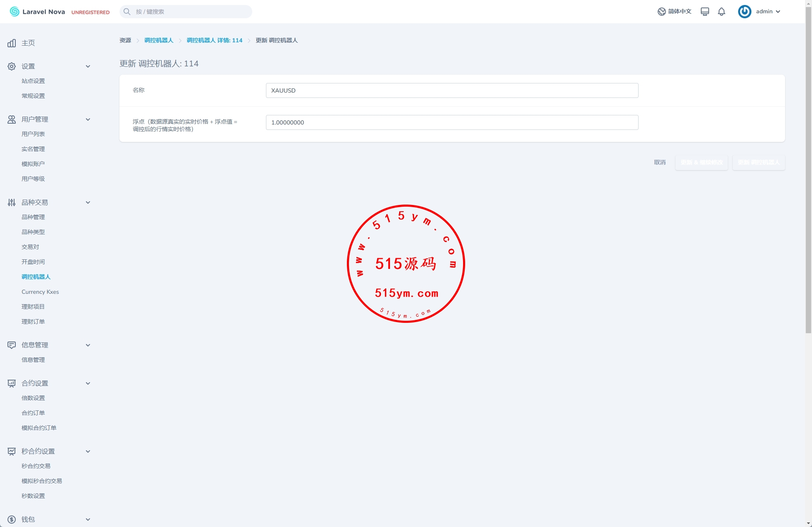Collapse the 合约设置 section chevron
Image resolution: width=812 pixels, height=527 pixels.
click(x=88, y=383)
